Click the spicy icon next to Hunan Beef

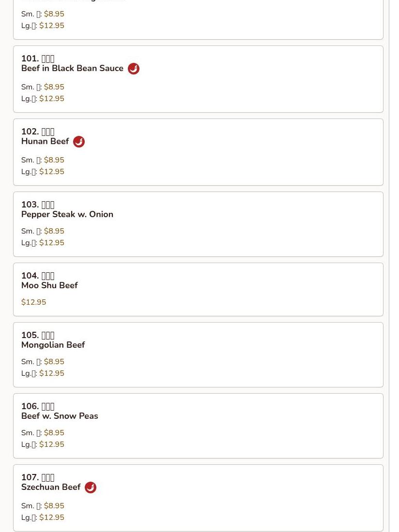pos(79,142)
